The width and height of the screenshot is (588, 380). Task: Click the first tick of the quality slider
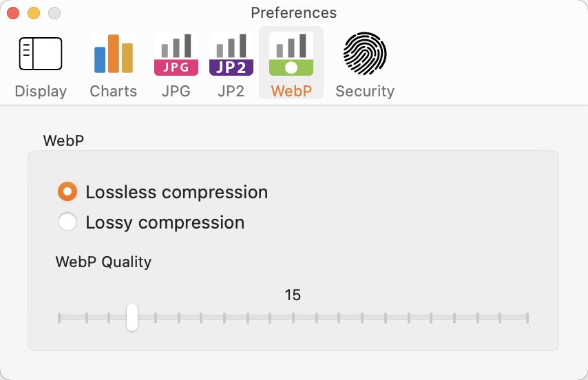[x=59, y=318]
